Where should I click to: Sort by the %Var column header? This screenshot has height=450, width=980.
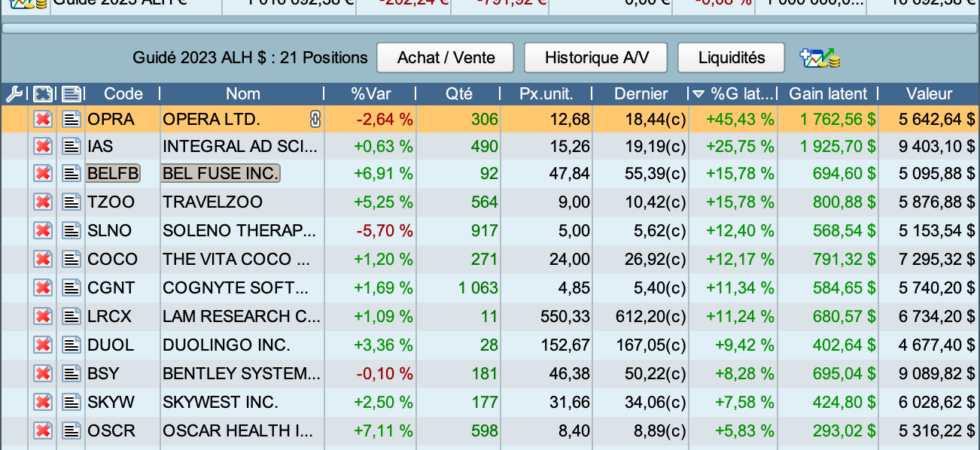tap(371, 94)
